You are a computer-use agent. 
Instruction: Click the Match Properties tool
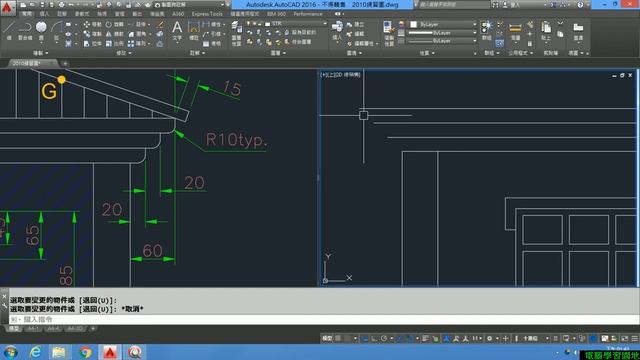click(x=388, y=33)
